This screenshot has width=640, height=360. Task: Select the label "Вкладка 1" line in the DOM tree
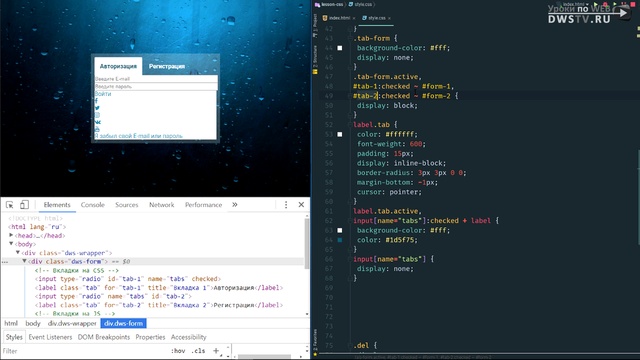159,288
